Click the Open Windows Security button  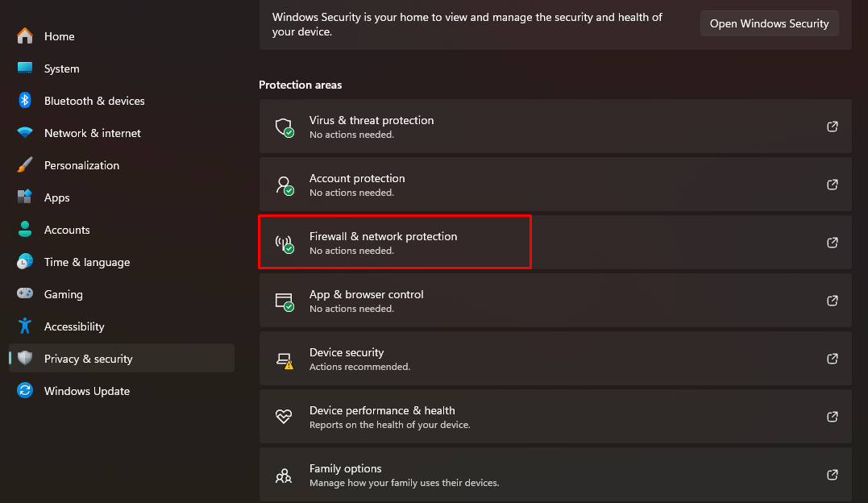tap(769, 23)
